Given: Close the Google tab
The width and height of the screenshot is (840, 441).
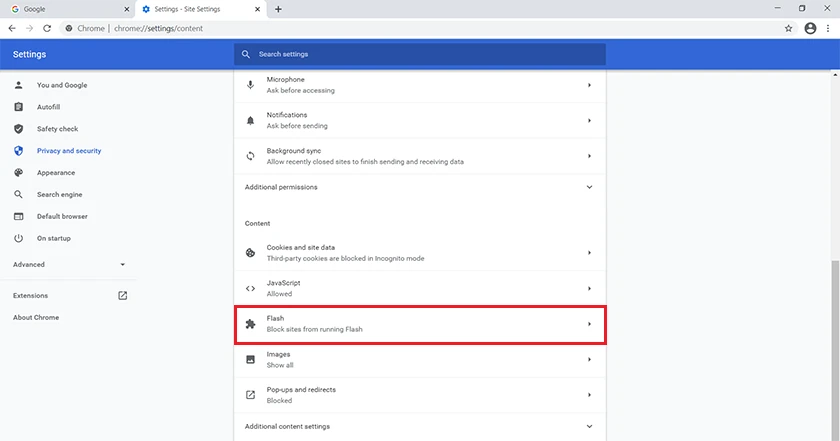Looking at the screenshot, I should click(126, 9).
